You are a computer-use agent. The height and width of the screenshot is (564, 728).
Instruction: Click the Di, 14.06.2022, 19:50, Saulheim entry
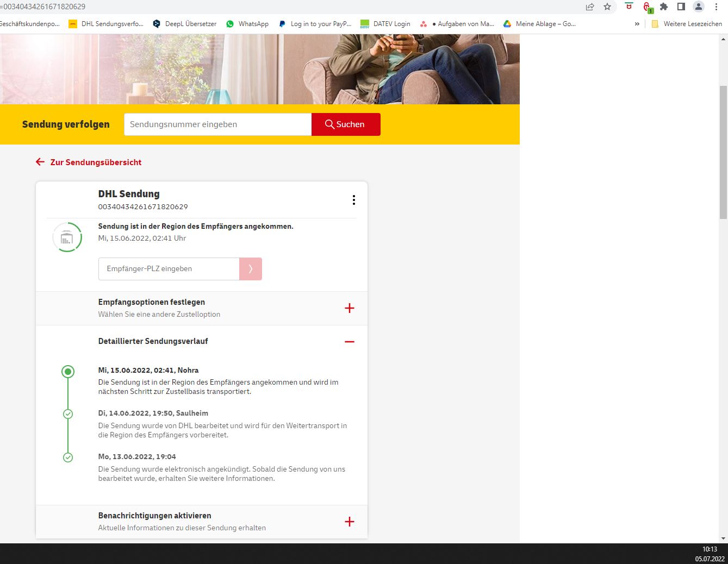(x=153, y=413)
